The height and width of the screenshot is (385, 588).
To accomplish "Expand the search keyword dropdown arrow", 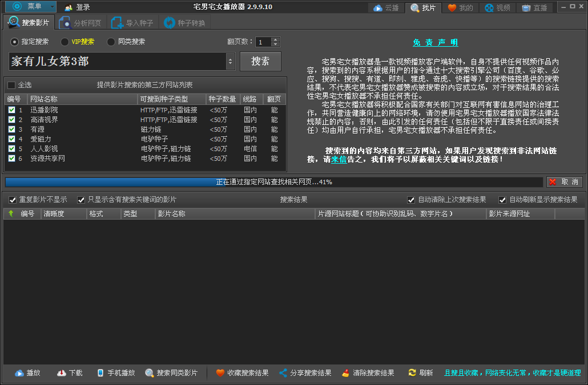I will pyautogui.click(x=231, y=61).
